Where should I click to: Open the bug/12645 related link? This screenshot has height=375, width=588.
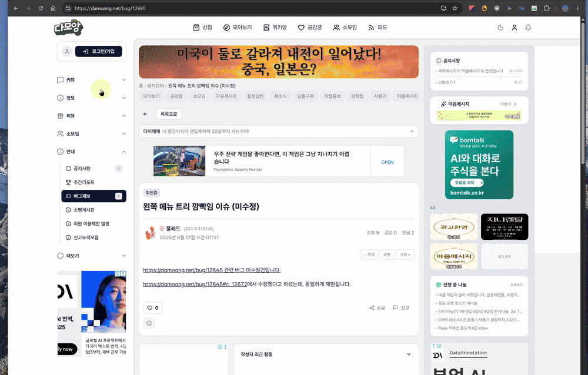point(212,270)
